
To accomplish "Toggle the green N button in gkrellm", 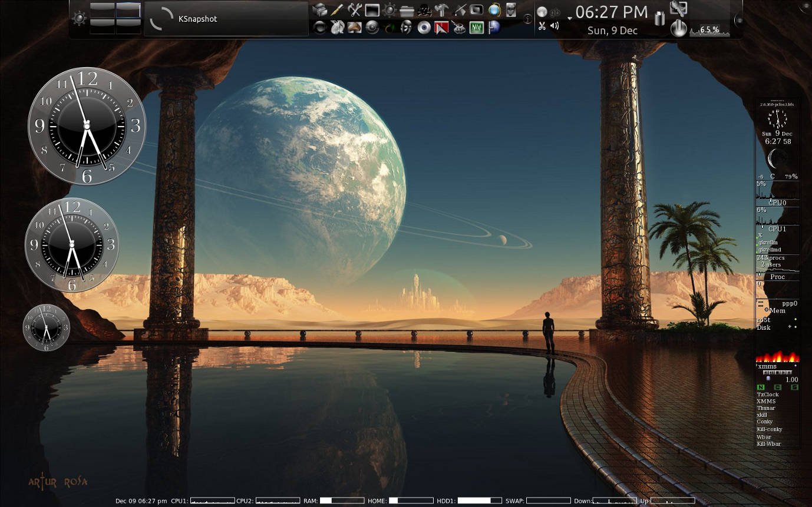I will click(x=761, y=387).
